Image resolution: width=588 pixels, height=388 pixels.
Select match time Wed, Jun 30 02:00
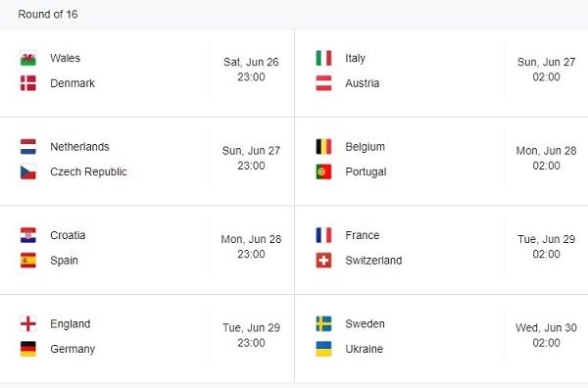click(x=546, y=335)
